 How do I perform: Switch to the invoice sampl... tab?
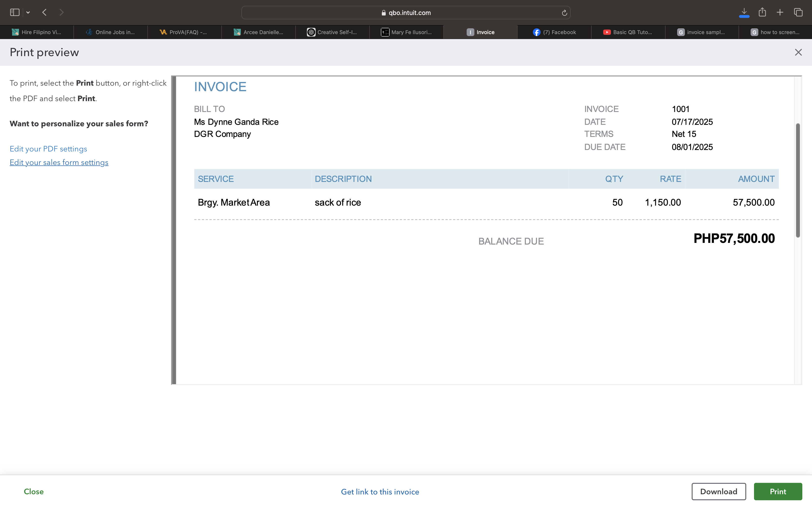pos(702,32)
